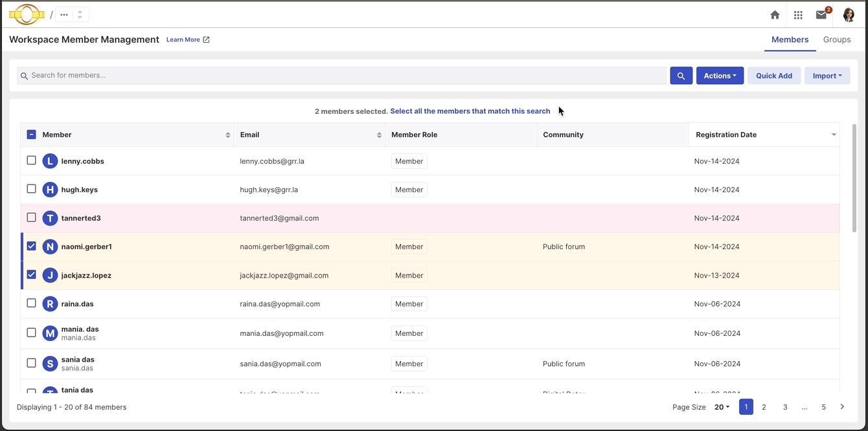Go to page 5

coord(824,407)
